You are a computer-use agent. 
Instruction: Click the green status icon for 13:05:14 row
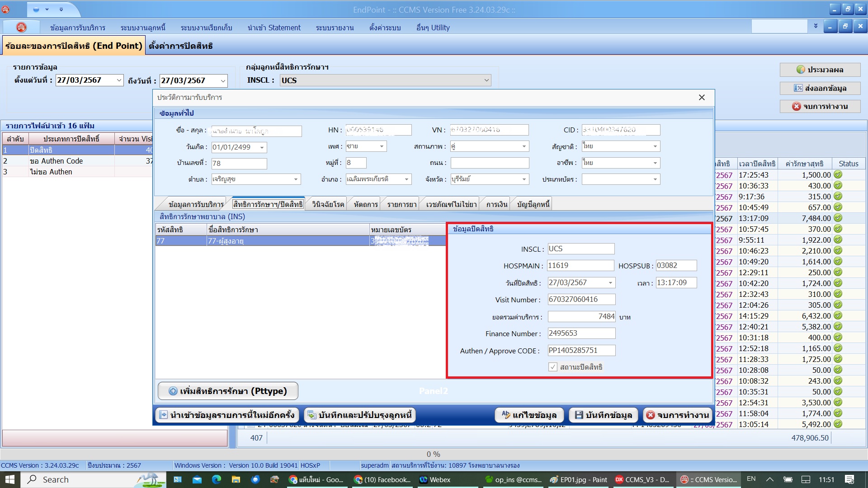838,424
